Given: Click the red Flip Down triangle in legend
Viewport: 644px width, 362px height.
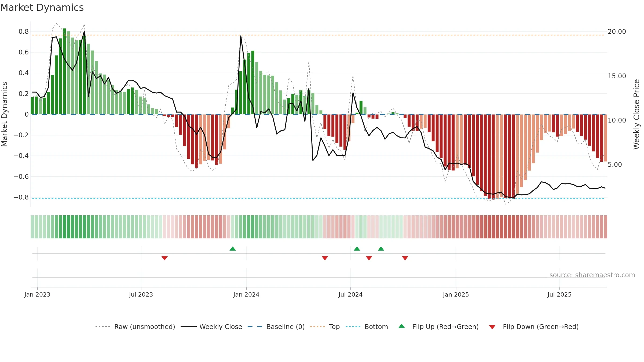Looking at the screenshot, I should coord(492,327).
